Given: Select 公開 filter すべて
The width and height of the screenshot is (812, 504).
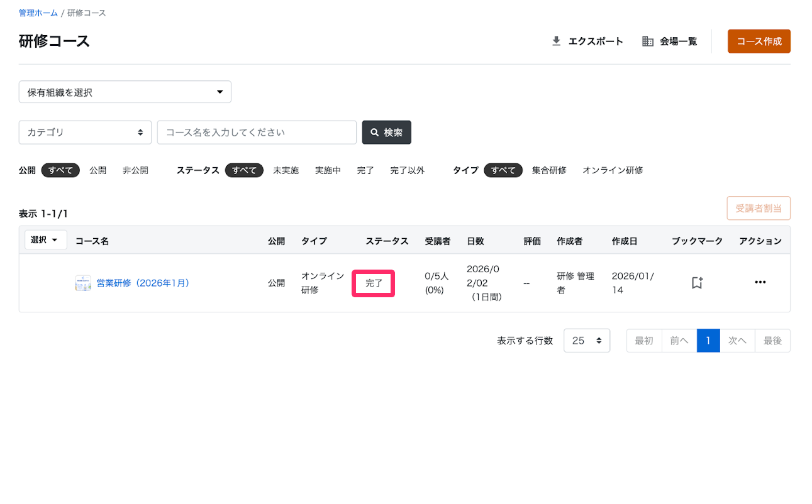Looking at the screenshot, I should [x=60, y=170].
